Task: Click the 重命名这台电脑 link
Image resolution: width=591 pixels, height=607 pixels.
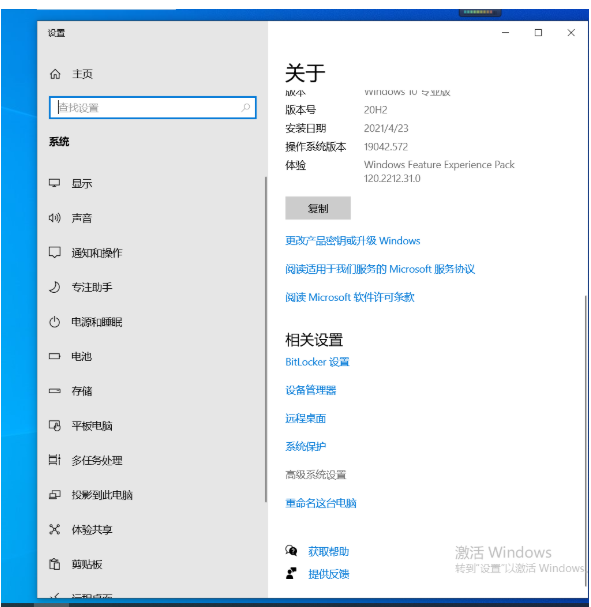Action: (x=321, y=503)
